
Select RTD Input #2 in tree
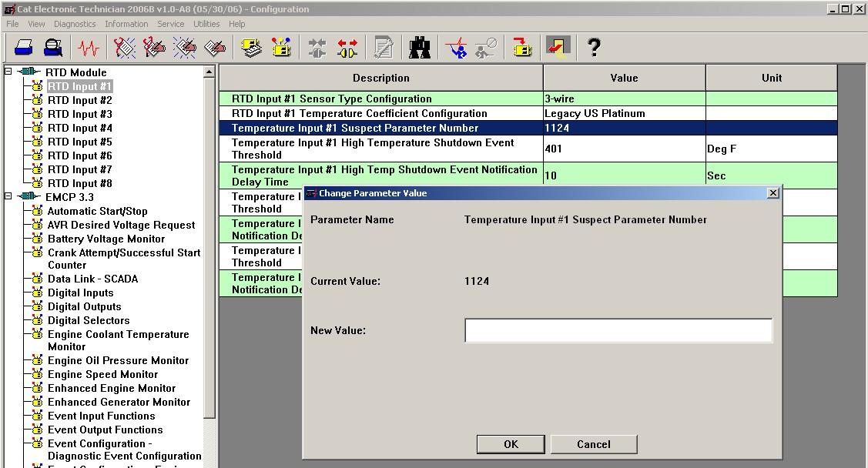tap(80, 100)
